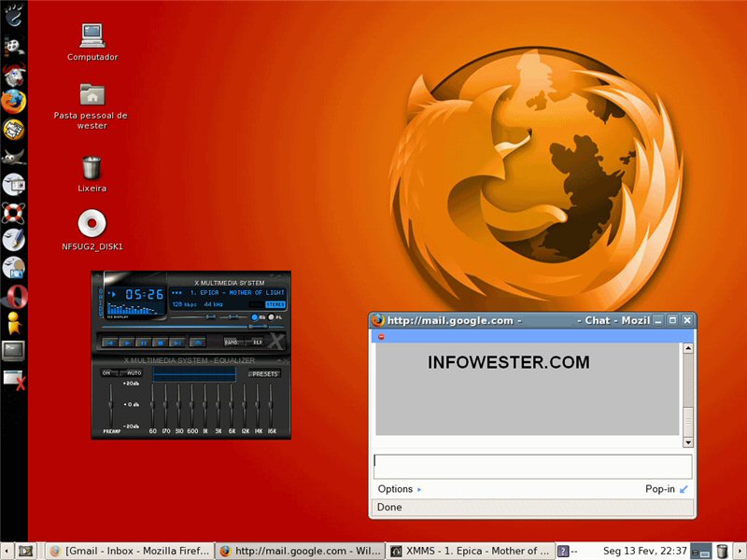Launch GIMP from the side panel
The width and height of the screenshot is (747, 560).
tap(13, 157)
